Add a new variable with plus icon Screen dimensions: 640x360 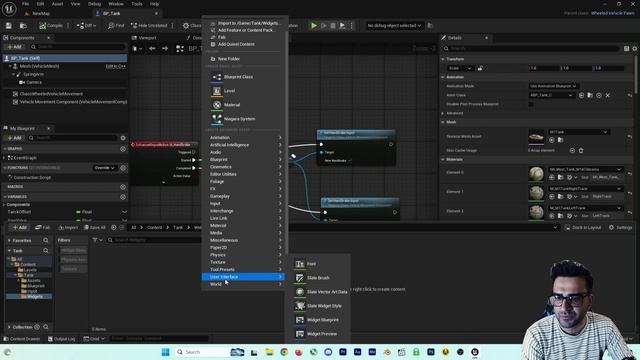[123, 197]
